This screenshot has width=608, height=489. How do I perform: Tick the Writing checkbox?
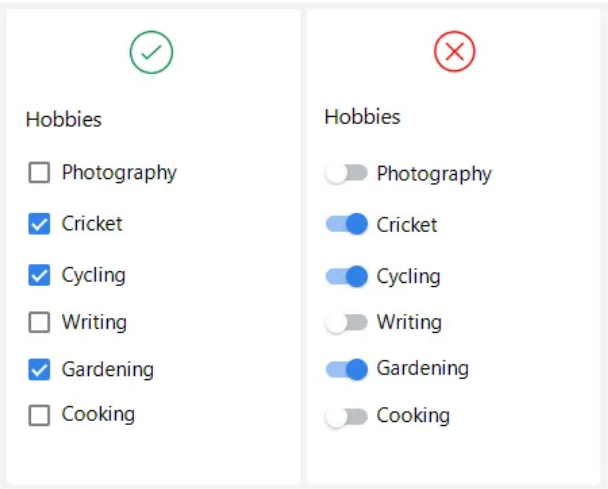(x=39, y=322)
